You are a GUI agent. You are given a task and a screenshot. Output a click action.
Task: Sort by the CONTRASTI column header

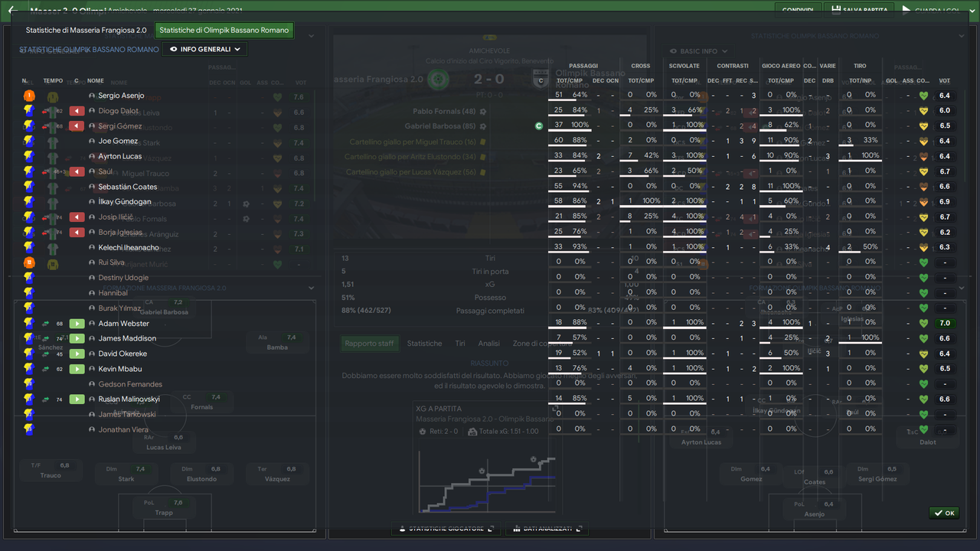tap(733, 66)
